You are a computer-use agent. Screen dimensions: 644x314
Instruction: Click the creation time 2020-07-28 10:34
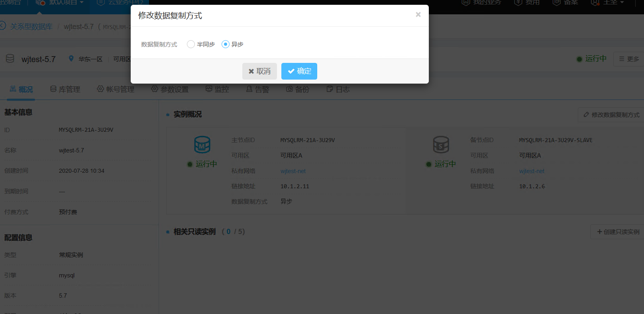point(82,171)
